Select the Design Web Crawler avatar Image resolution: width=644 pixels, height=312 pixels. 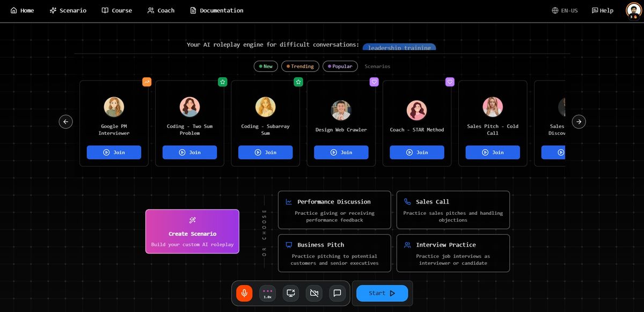point(341,111)
